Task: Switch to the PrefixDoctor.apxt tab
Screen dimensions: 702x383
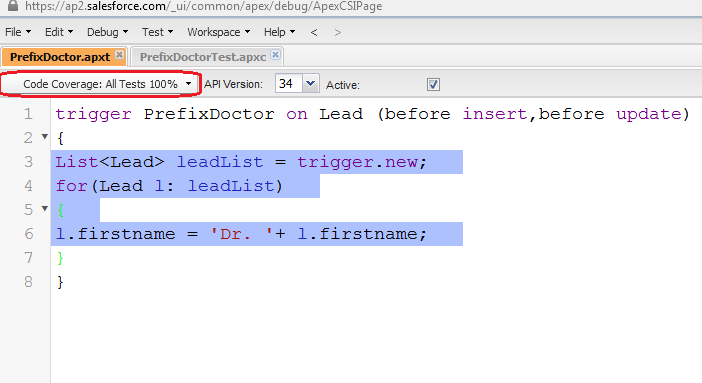Action: coord(60,57)
